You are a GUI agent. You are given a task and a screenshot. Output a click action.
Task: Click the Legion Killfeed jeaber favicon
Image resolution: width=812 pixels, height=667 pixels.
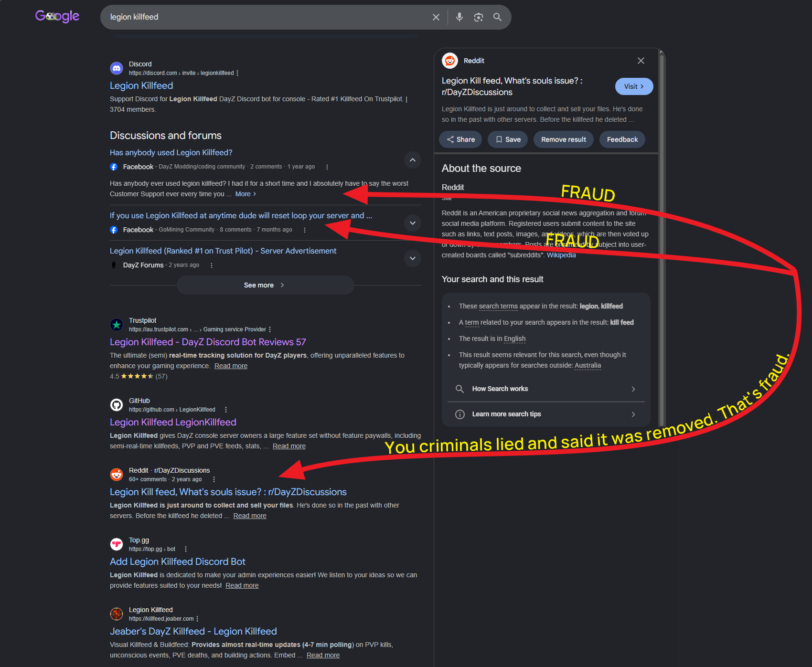coord(117,614)
